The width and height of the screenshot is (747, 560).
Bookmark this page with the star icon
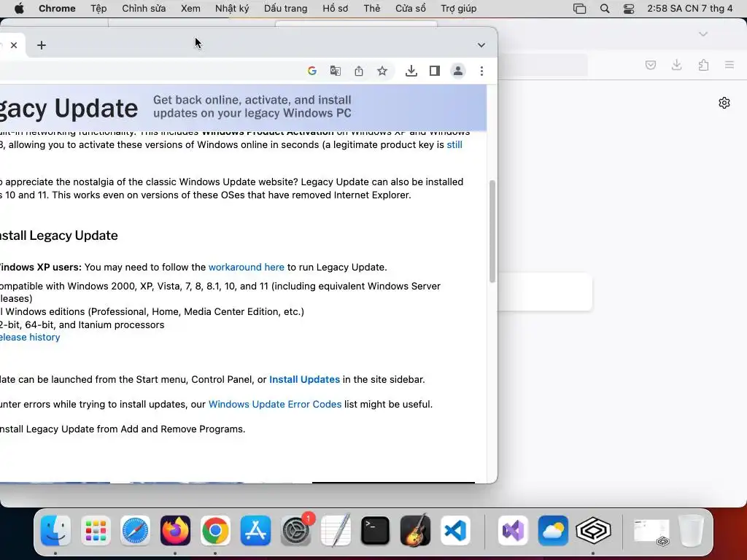point(382,71)
